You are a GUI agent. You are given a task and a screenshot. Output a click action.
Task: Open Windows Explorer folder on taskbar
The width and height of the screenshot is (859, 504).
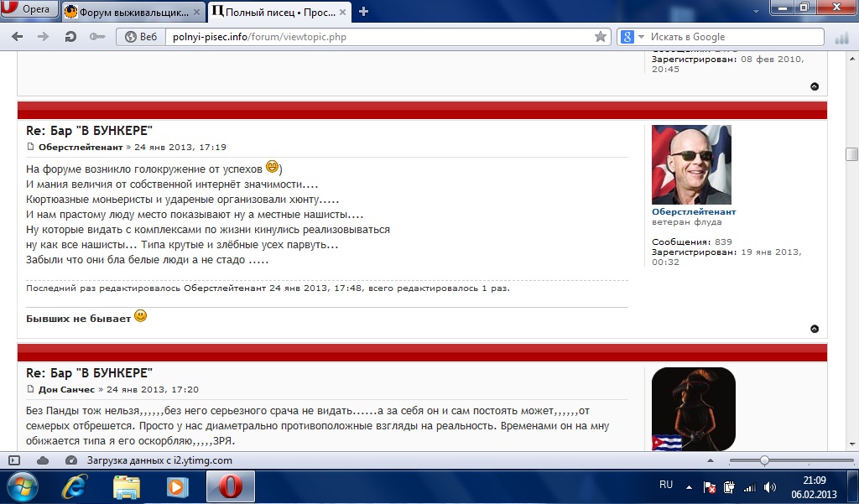pyautogui.click(x=127, y=486)
